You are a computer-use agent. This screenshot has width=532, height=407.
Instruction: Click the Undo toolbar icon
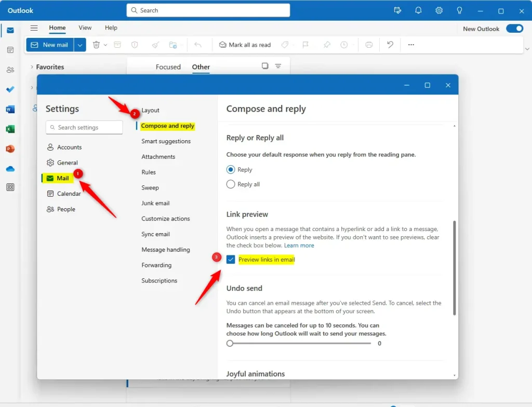[x=390, y=45]
